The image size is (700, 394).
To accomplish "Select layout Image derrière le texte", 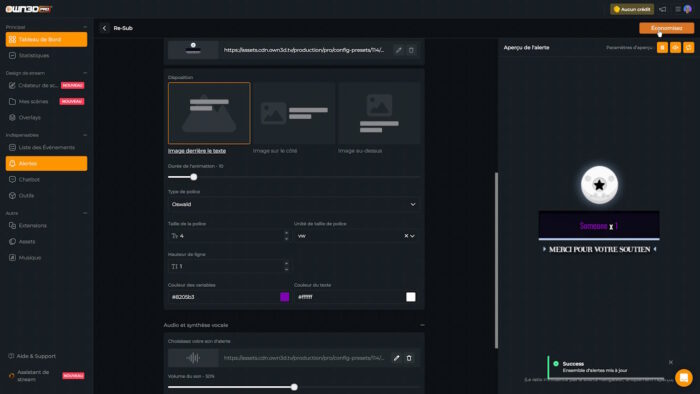I will pos(209,113).
